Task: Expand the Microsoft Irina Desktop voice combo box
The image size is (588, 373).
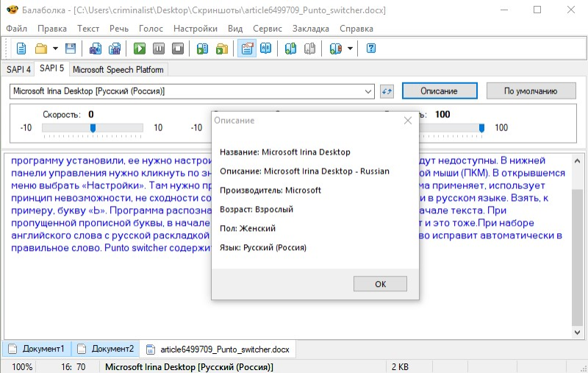Action: pyautogui.click(x=192, y=91)
